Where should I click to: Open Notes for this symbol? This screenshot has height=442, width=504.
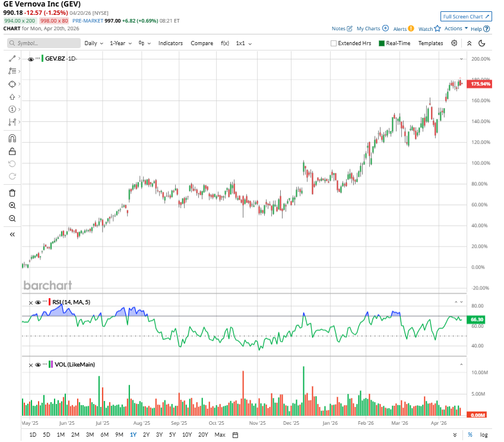click(x=342, y=29)
